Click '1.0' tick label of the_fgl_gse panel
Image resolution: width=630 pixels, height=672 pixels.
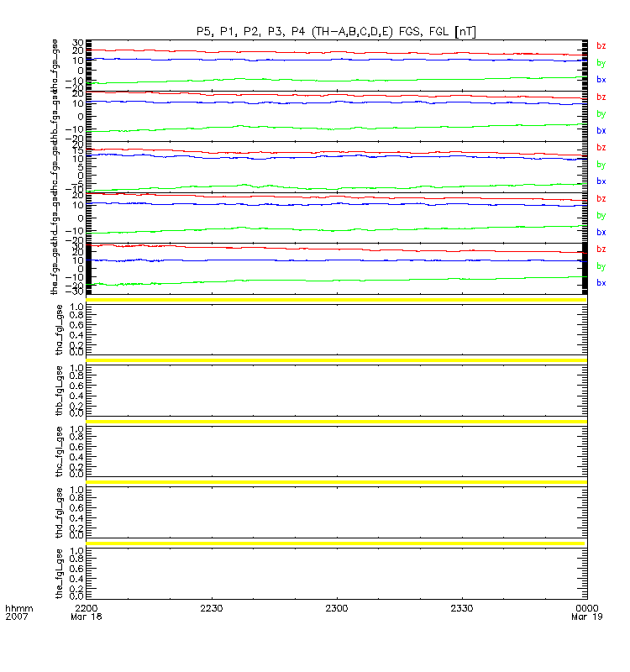tap(76, 551)
